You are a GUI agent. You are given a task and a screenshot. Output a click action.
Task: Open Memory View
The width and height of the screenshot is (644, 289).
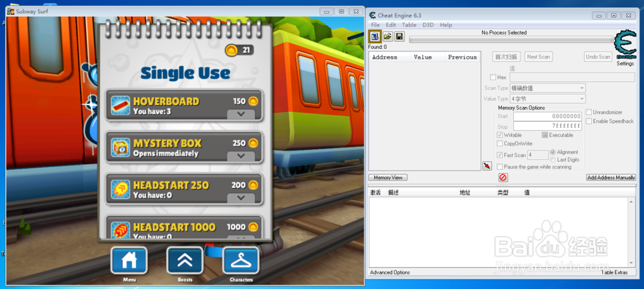(x=388, y=178)
